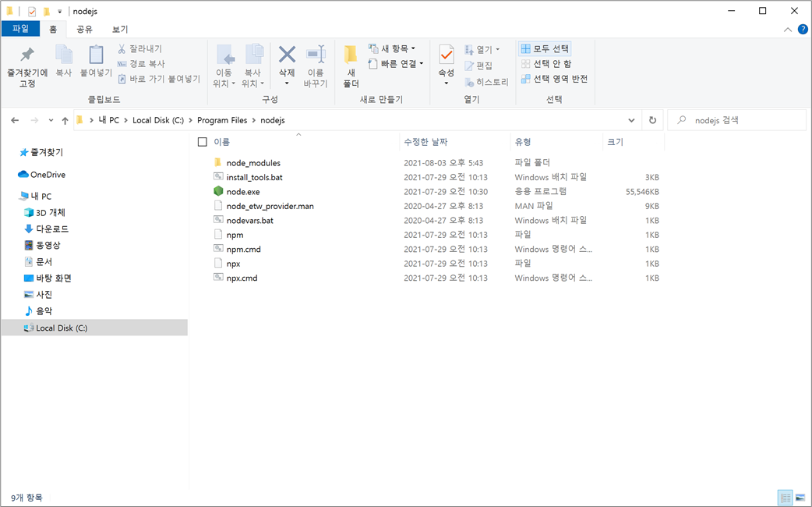Click Local Disk (C:) in breadcrumb
812x507 pixels.
(x=158, y=120)
